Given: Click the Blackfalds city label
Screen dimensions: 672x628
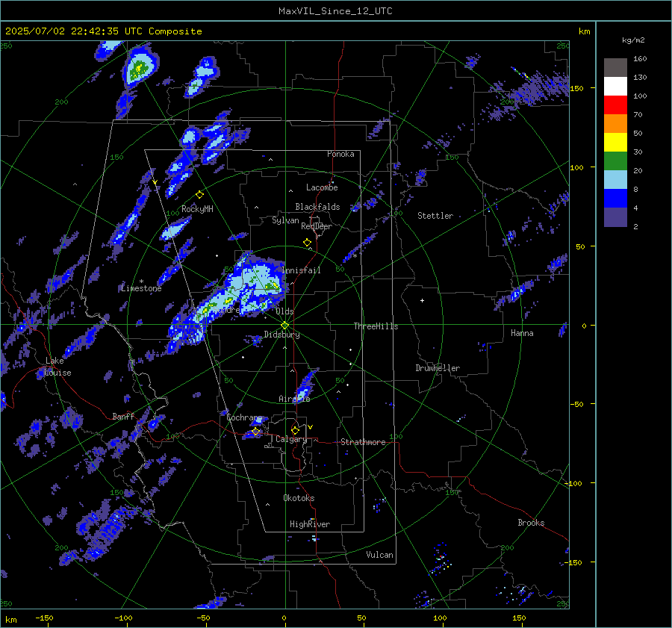Looking at the screenshot, I should coord(317,207).
